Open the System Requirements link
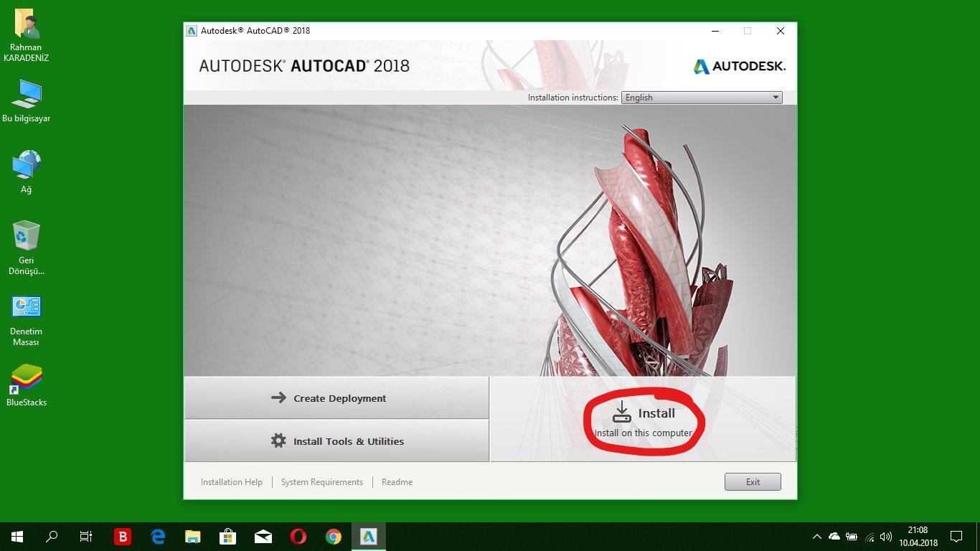The height and width of the screenshot is (551, 980). [x=322, y=482]
